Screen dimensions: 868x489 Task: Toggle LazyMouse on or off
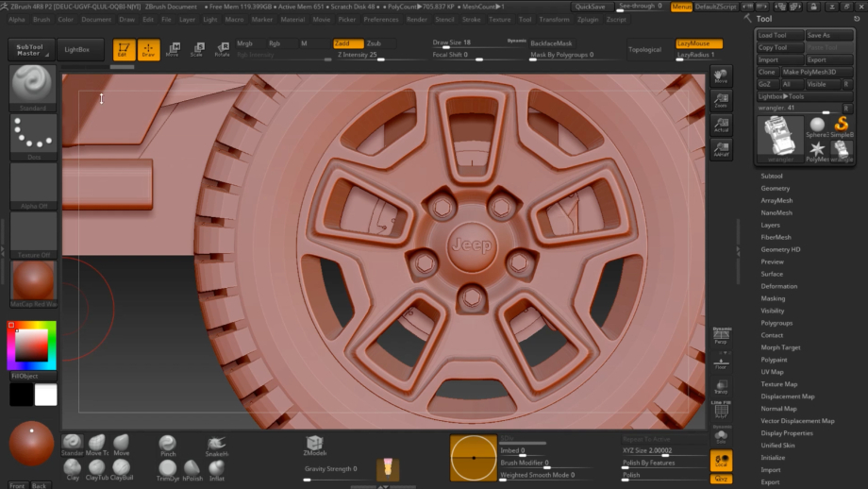coord(698,43)
